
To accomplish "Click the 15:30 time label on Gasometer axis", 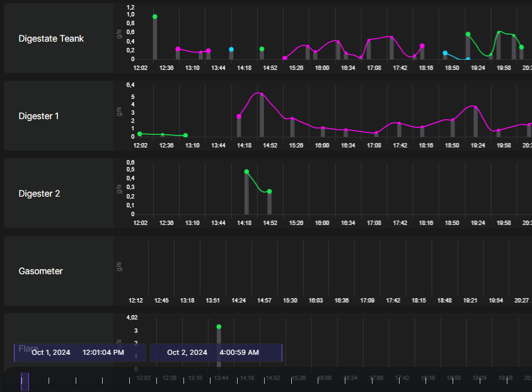I will coord(290,301).
